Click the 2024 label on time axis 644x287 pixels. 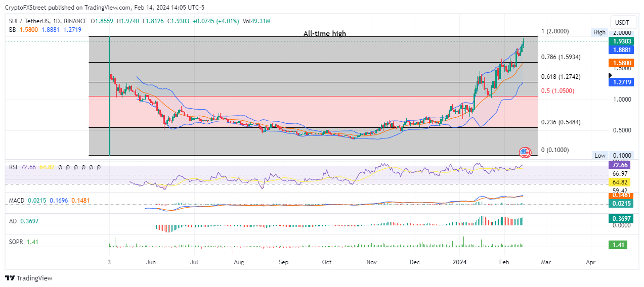pyautogui.click(x=459, y=263)
